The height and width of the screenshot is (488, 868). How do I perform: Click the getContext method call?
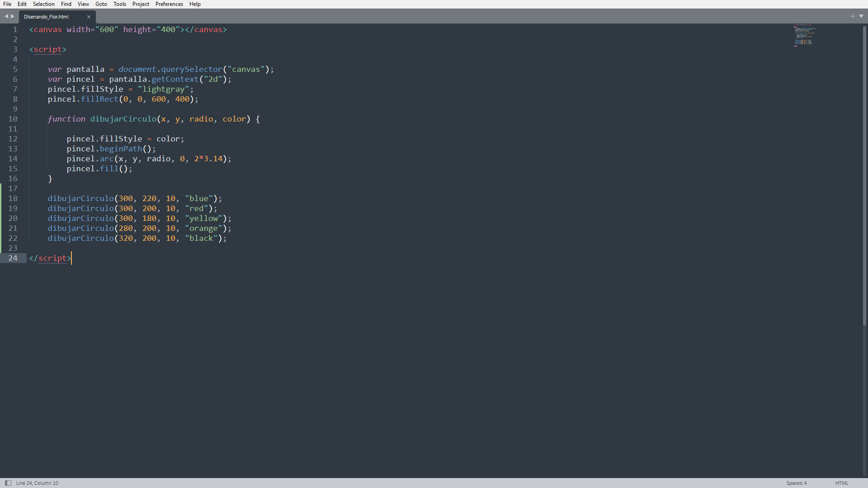175,79
